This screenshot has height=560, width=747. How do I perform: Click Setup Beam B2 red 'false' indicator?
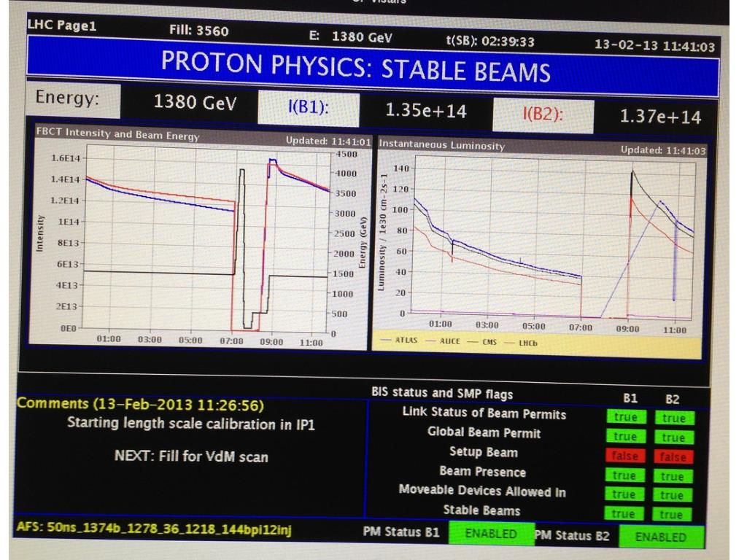click(673, 456)
